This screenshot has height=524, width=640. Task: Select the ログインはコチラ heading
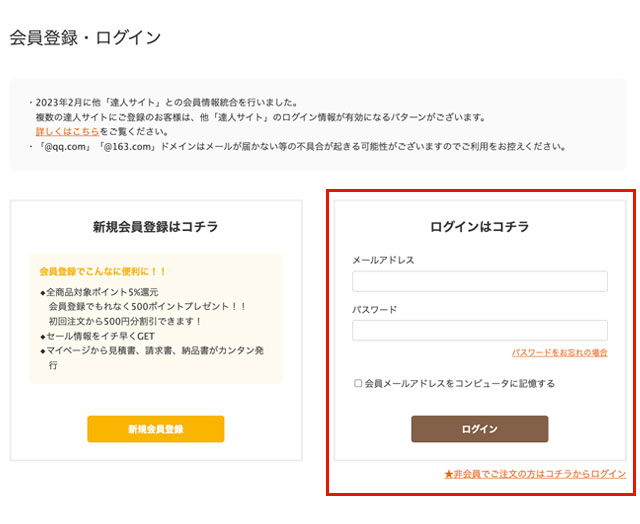coord(479,227)
